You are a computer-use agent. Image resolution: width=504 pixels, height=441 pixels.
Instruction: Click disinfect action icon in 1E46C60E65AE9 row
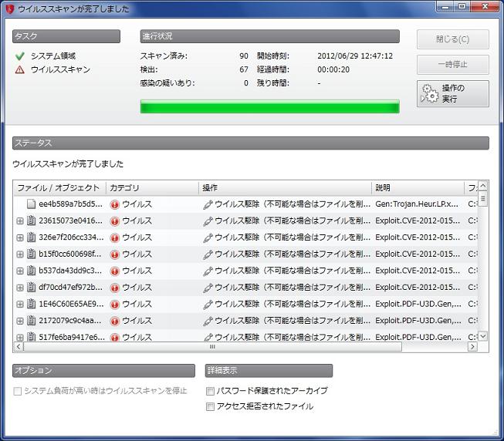pyautogui.click(x=208, y=305)
